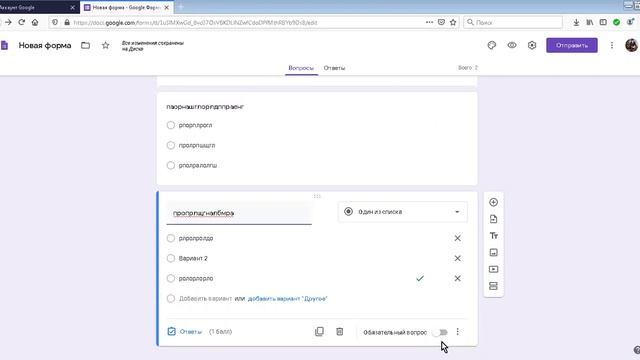Toggle the Обязательный вопрос switch
Viewport: 640px width, 360px height.
click(x=440, y=332)
